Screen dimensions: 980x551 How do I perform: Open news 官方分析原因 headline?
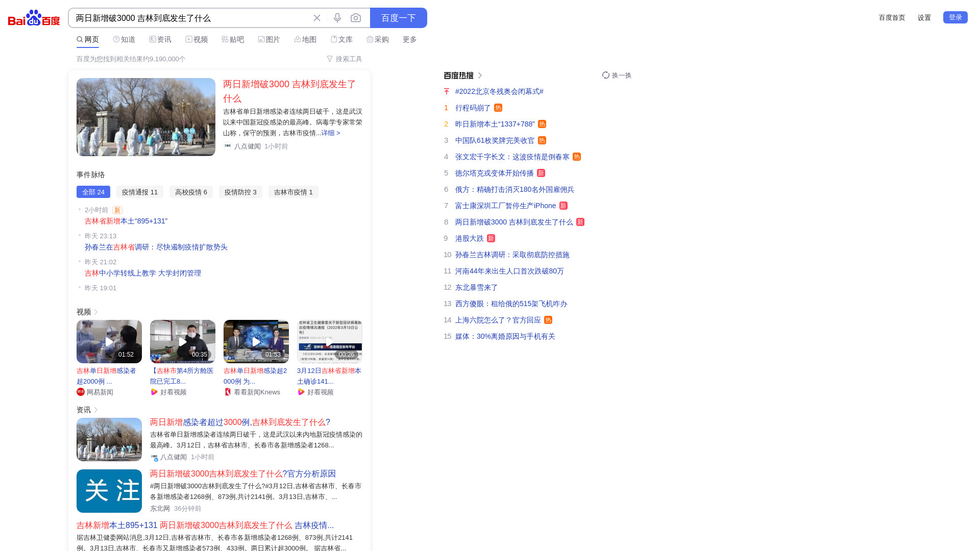243,473
